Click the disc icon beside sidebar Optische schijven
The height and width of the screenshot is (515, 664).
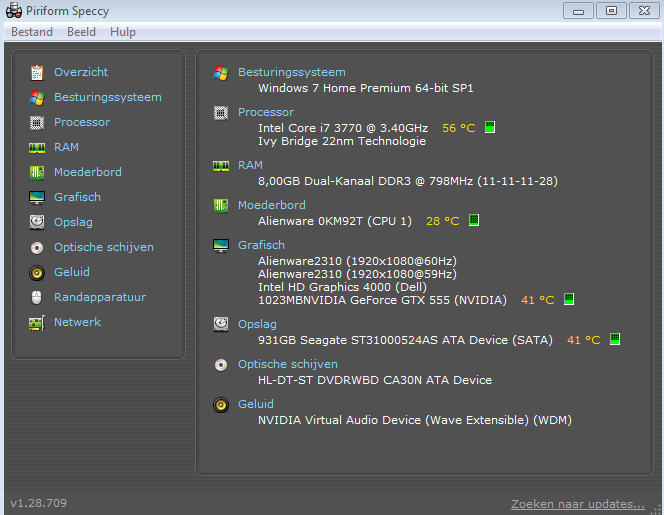point(37,248)
